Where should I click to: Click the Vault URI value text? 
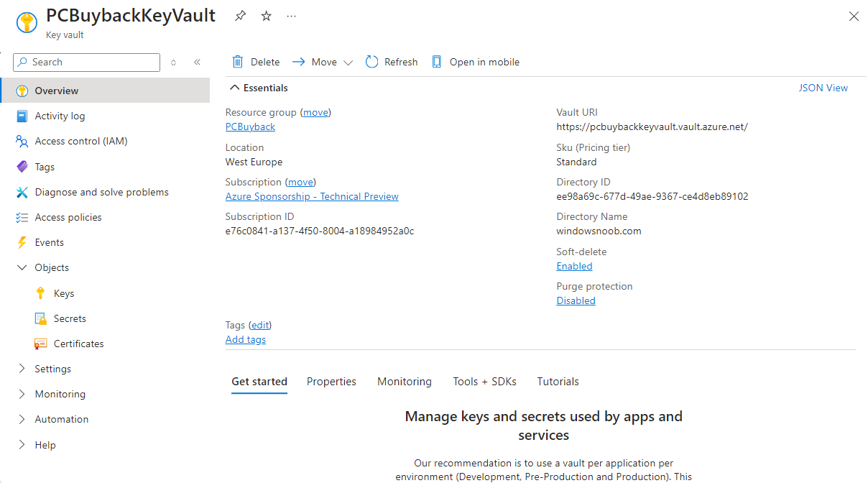[x=652, y=127]
